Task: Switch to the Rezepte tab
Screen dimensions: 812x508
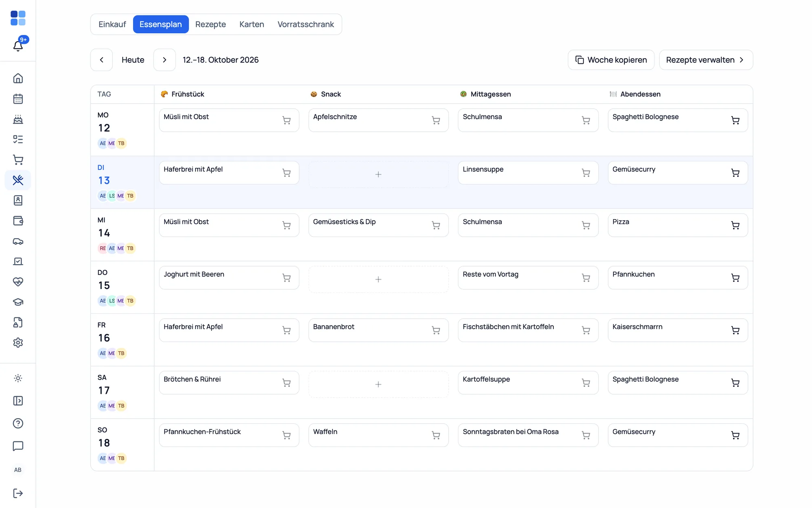Action: pyautogui.click(x=210, y=24)
